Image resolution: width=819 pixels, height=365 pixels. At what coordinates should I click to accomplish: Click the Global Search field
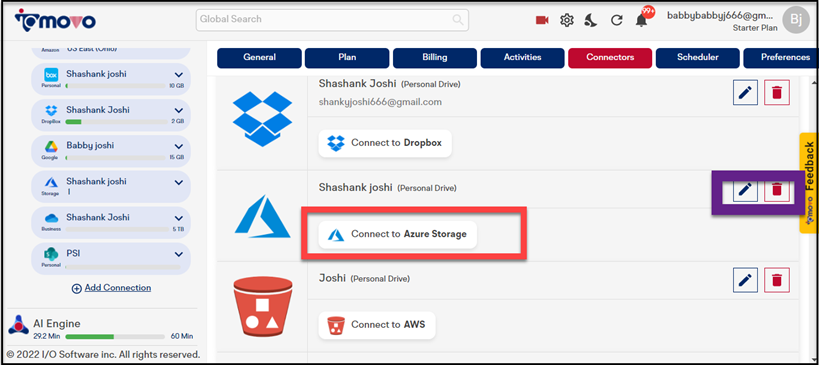332,20
